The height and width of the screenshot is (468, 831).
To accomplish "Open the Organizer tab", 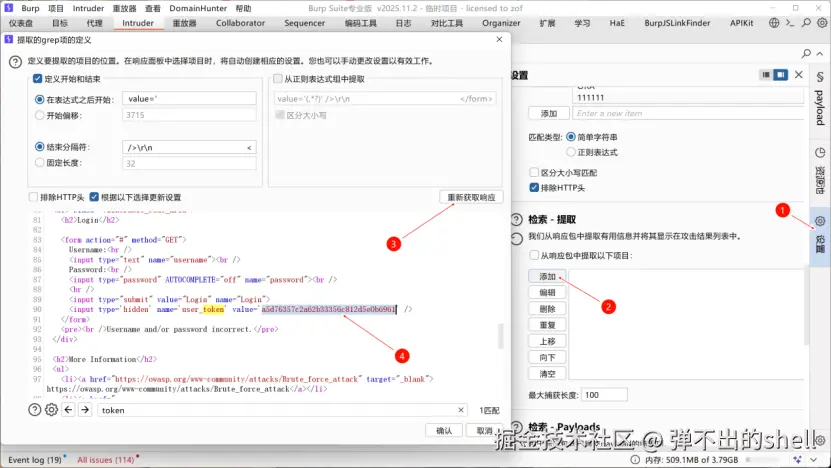I will click(x=501, y=23).
